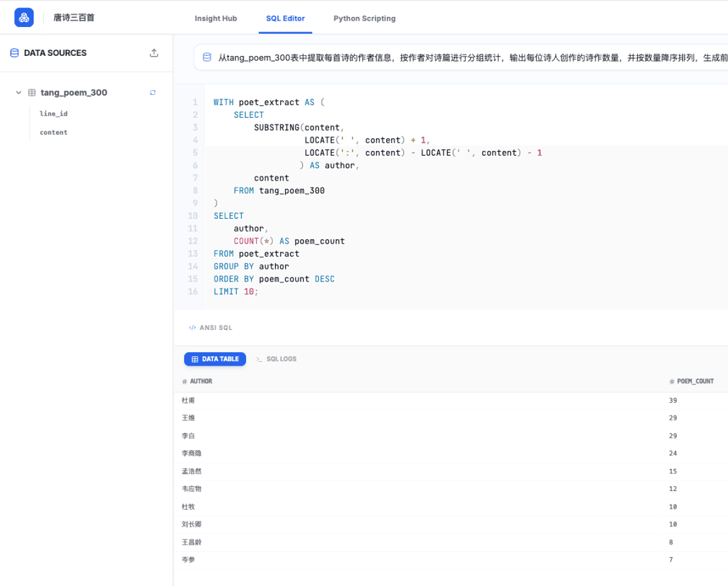Click the FROM tang_poem_300 code line

(279, 191)
